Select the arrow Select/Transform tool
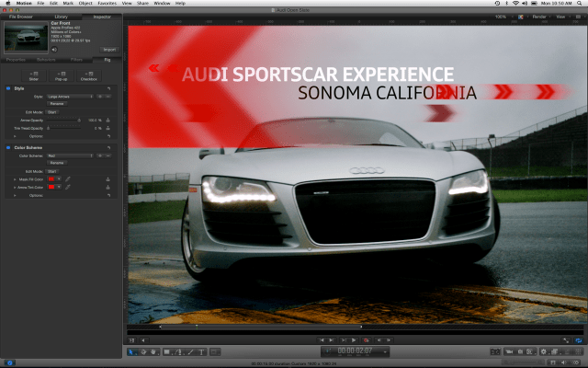Viewport: 588px width, 368px height. (131, 351)
